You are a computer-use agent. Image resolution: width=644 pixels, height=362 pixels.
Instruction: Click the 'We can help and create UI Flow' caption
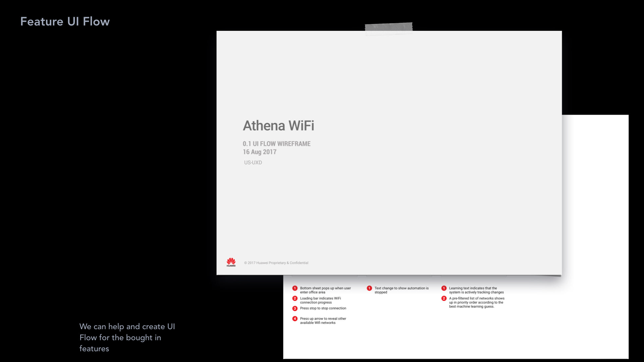(127, 338)
